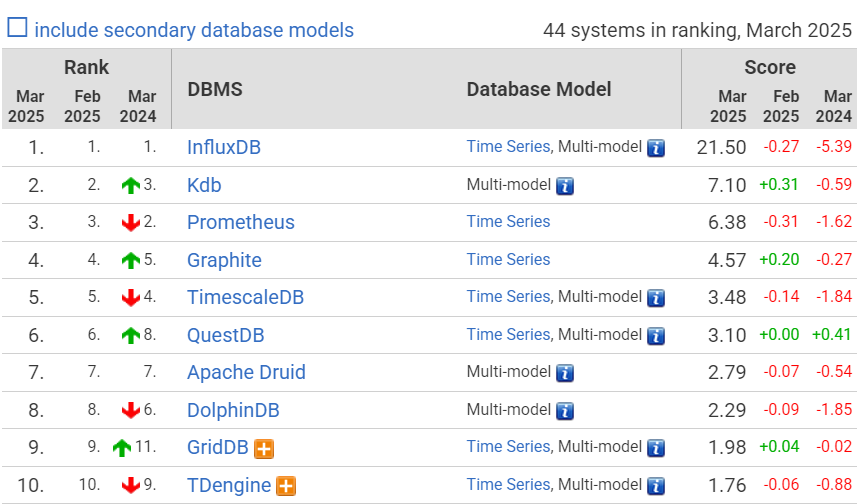Click Multi-model text in Kdb row
857x504 pixels.
coord(508,185)
